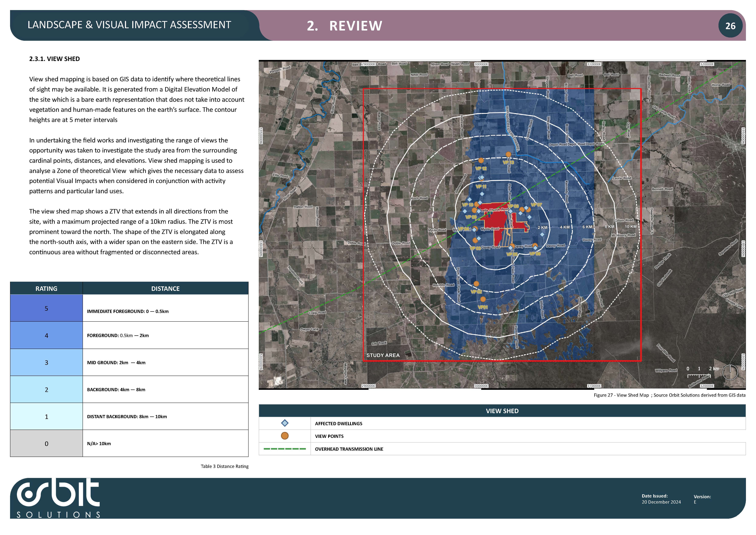Click the 'OVERHEAD TRANSMISSION LINE' legend label
The image size is (756, 535).
[349, 449]
